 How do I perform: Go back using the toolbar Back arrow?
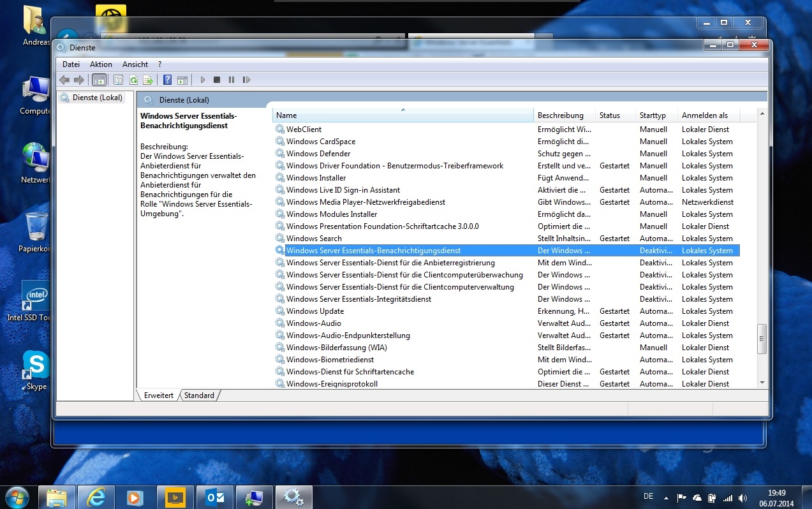point(64,80)
